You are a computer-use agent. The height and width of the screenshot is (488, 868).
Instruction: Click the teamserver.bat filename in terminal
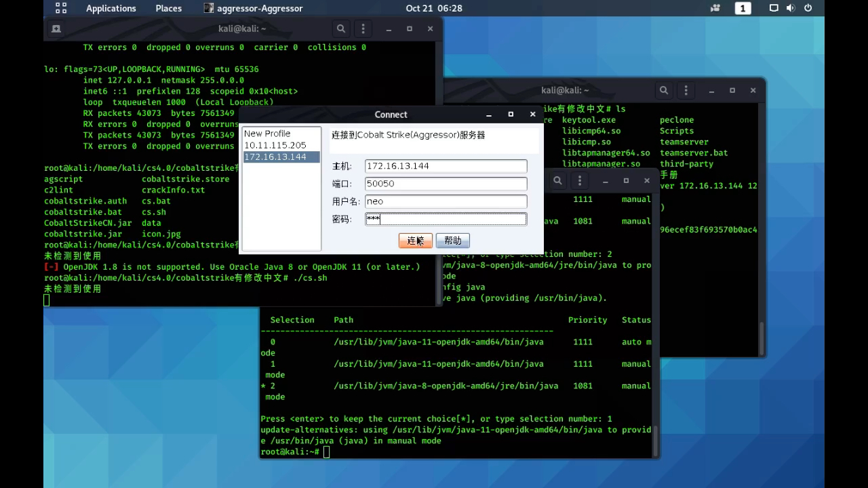(x=694, y=152)
